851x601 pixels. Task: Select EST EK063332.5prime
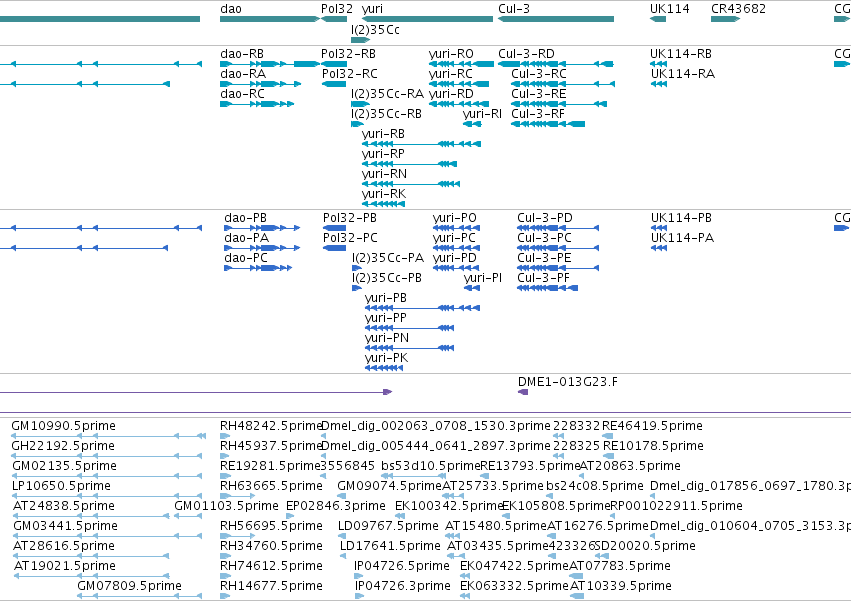(x=514, y=586)
